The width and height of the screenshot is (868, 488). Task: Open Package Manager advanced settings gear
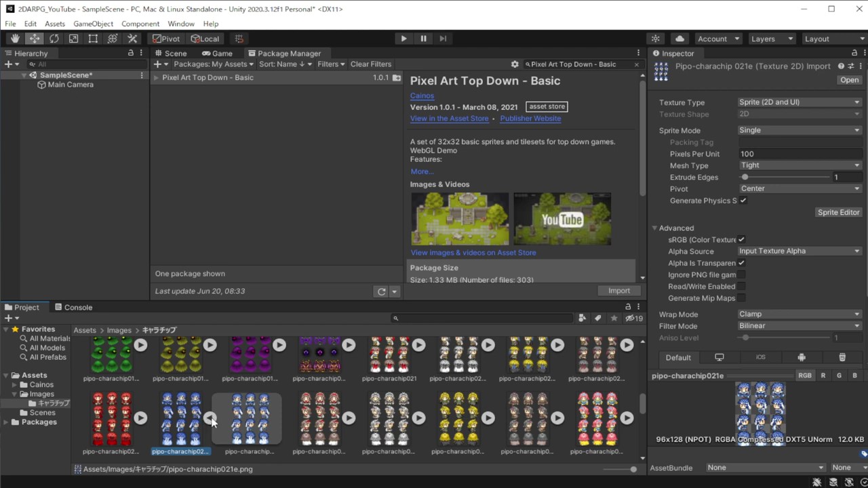click(x=515, y=64)
